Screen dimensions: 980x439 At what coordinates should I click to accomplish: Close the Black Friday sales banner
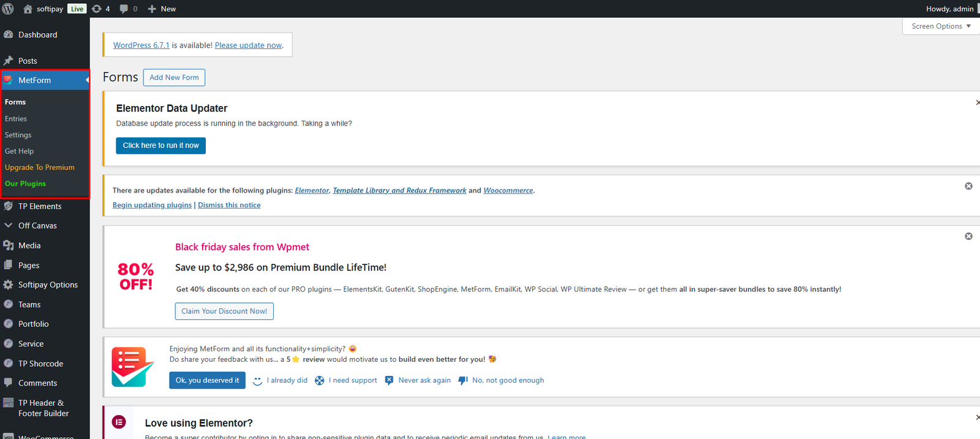[968, 237]
